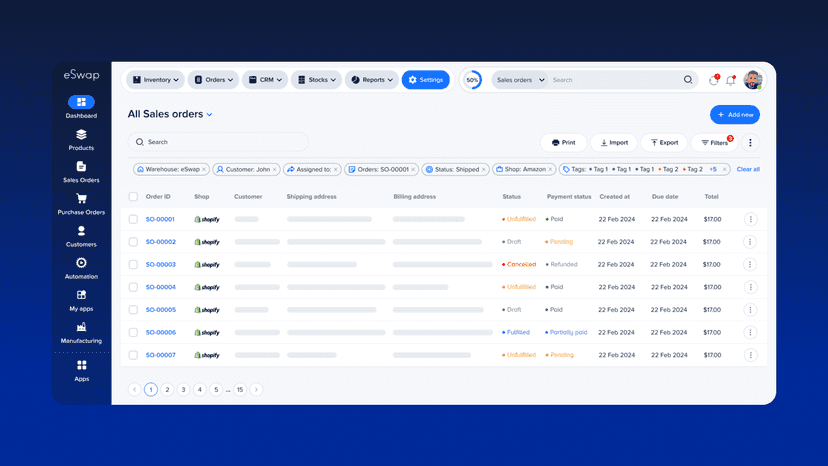Image resolution: width=828 pixels, height=466 pixels.
Task: Expand the Inventory menu
Action: pos(155,80)
